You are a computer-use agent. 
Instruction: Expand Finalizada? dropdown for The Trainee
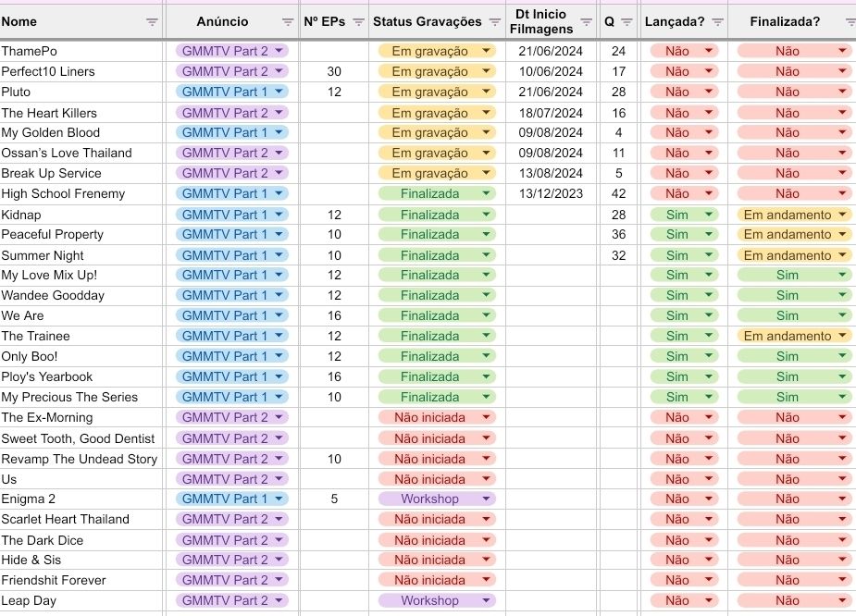[x=842, y=336]
